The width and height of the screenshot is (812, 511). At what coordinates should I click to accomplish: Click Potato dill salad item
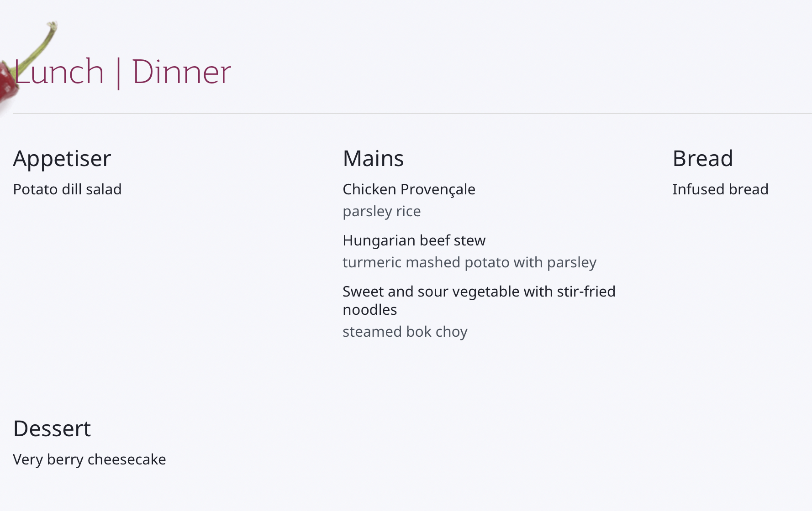pos(68,189)
